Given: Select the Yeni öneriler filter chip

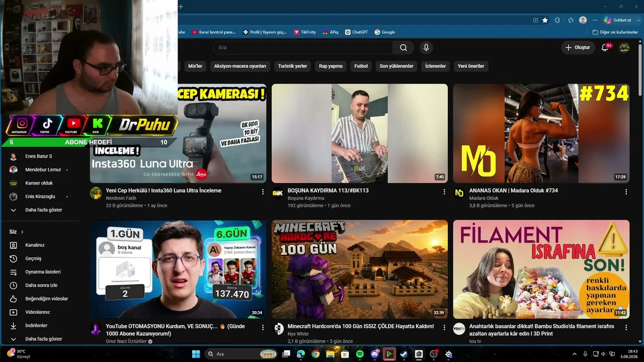Looking at the screenshot, I should (471, 66).
